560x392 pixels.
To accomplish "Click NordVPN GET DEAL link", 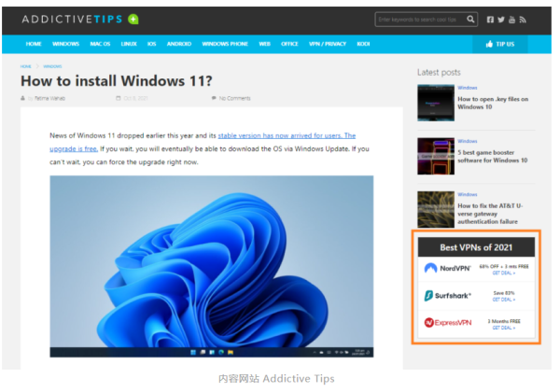I will point(504,273).
